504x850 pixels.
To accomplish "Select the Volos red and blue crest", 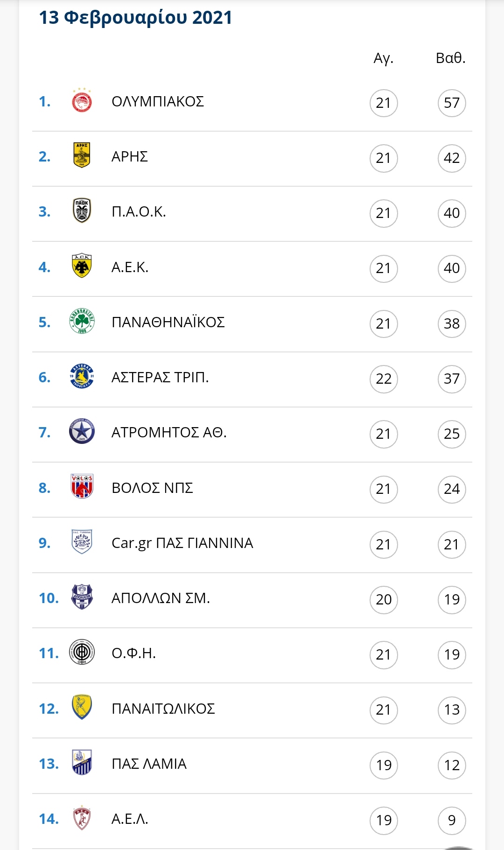I will coord(82,486).
